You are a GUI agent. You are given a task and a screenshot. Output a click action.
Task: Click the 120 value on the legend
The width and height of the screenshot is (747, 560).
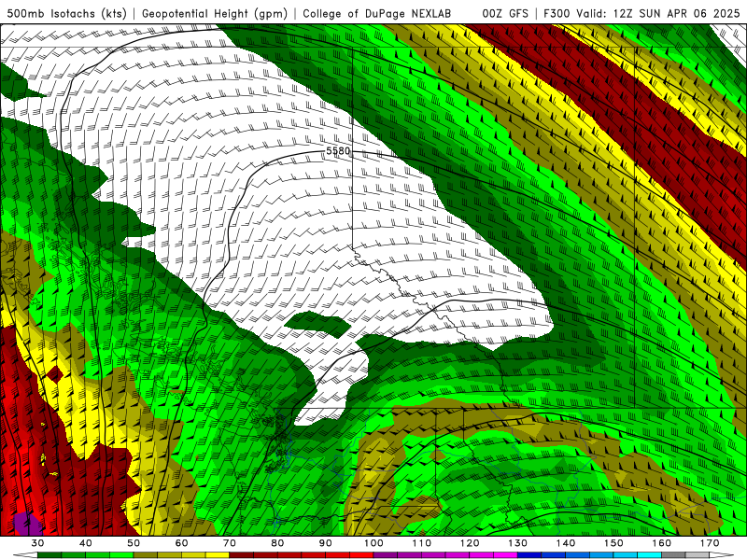pos(470,543)
